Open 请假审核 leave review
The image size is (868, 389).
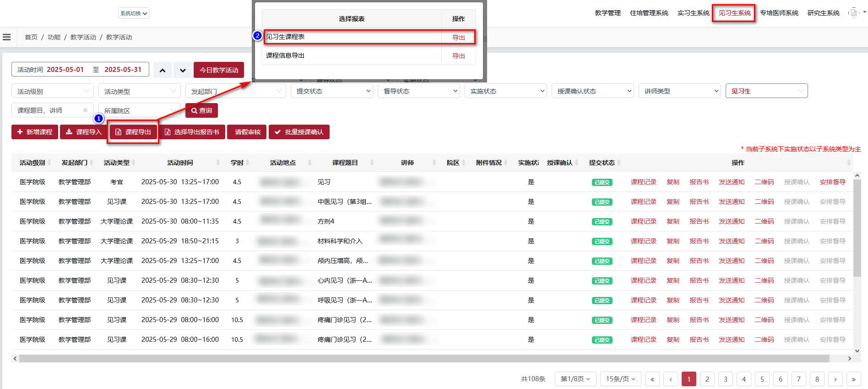tap(247, 132)
